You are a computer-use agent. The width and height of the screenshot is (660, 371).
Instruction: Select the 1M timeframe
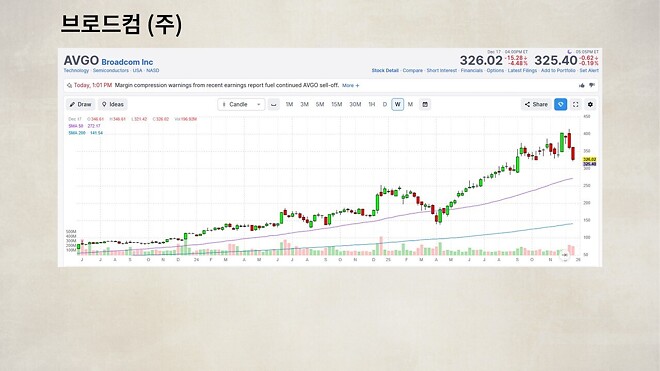(x=289, y=104)
